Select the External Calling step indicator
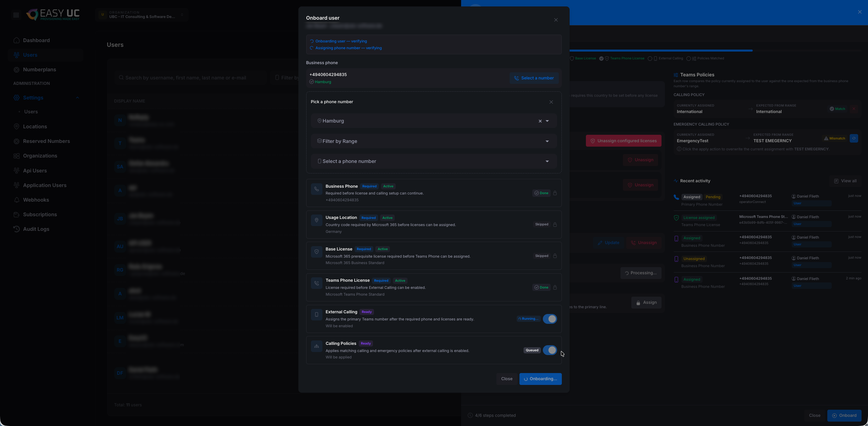Viewport: 868px width, 426px height. tap(665, 58)
